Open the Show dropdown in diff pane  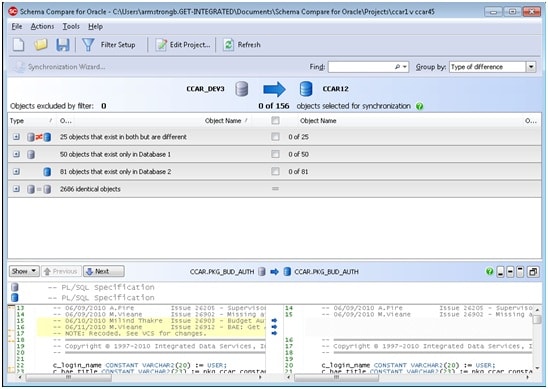coord(24,271)
